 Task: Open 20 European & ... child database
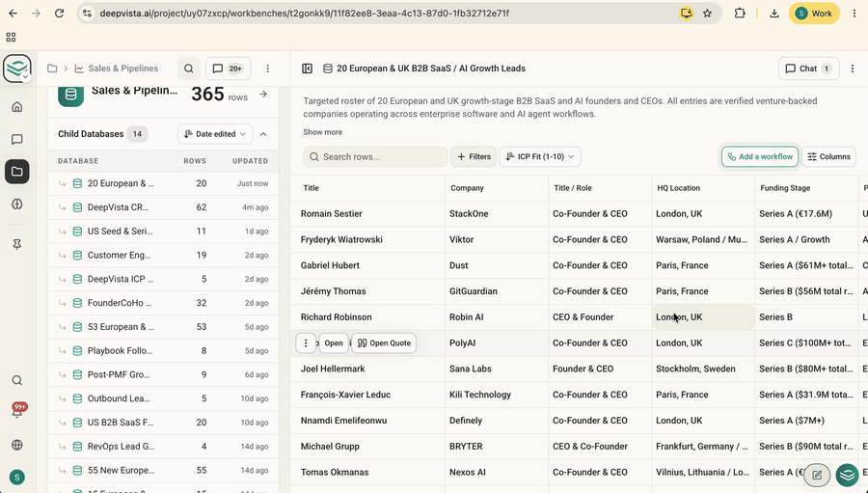(x=163, y=183)
